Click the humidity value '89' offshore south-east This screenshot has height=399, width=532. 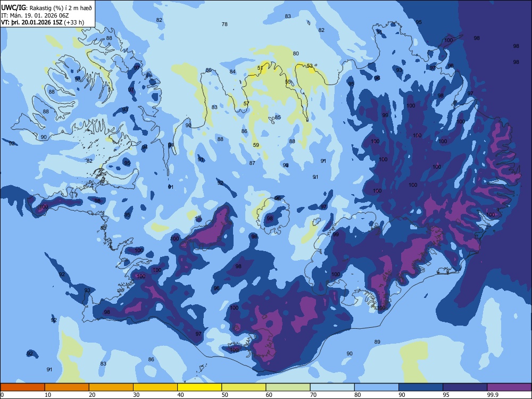click(377, 342)
